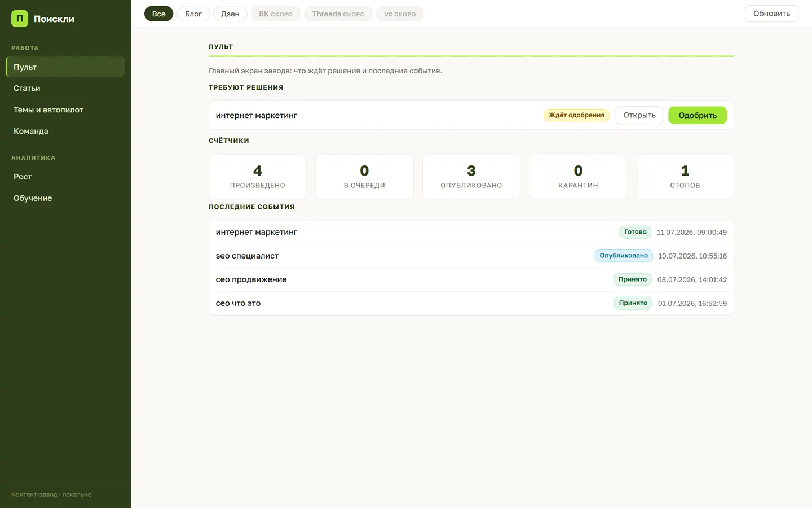
Task: Open the сео продвижение event row
Action: [471, 279]
